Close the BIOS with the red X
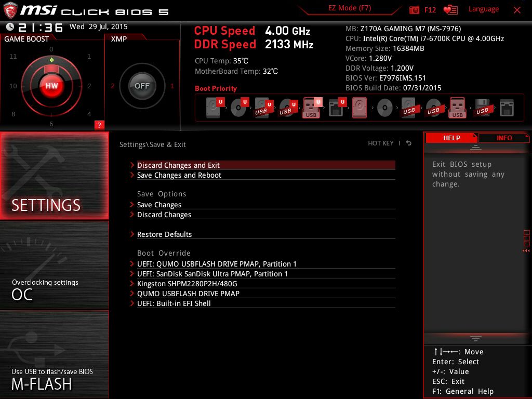Viewport: 532px width, 399px height. (517, 10)
